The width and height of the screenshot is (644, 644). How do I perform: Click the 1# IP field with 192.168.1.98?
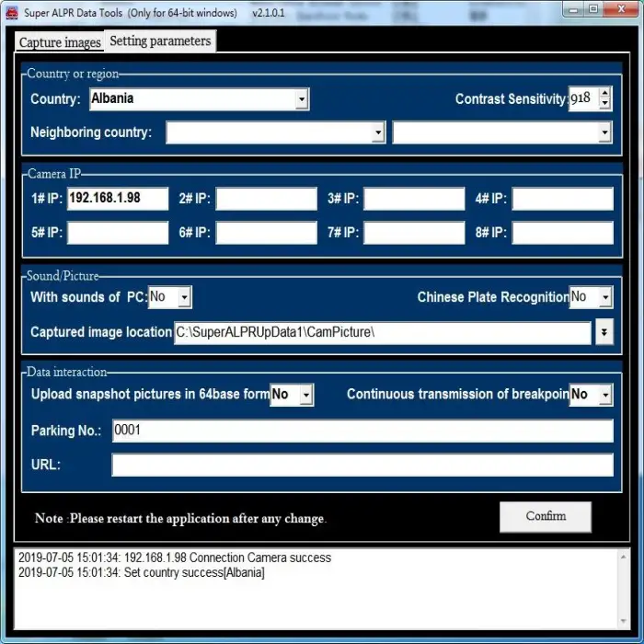pyautogui.click(x=118, y=199)
